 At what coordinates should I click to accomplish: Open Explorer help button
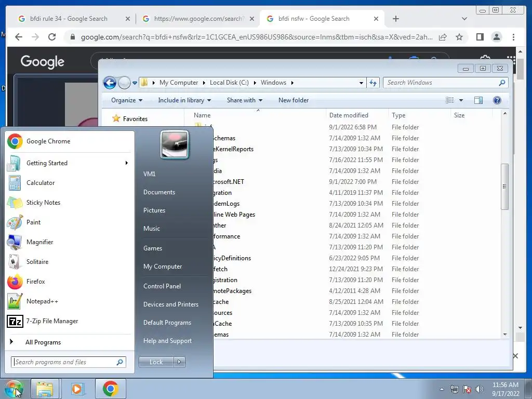[x=497, y=100]
